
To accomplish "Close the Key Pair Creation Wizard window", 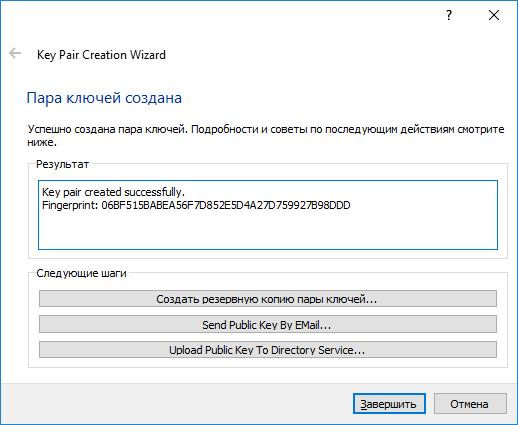I will point(494,15).
